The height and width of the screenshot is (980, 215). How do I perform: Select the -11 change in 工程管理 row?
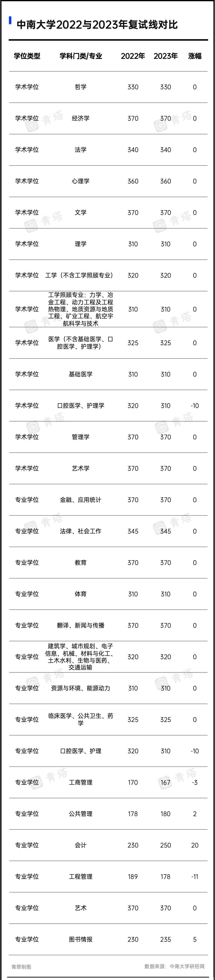point(195,876)
